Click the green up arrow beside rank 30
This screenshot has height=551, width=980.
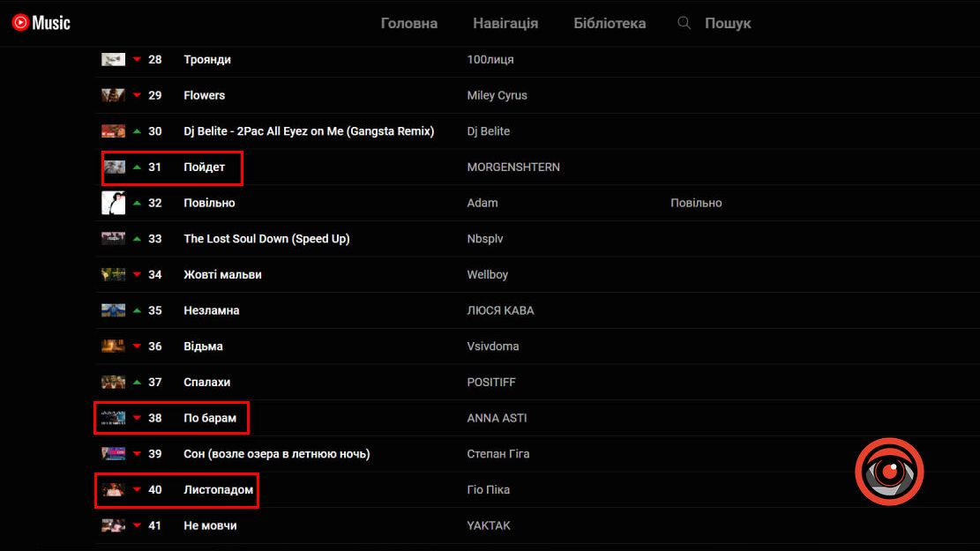pyautogui.click(x=137, y=131)
